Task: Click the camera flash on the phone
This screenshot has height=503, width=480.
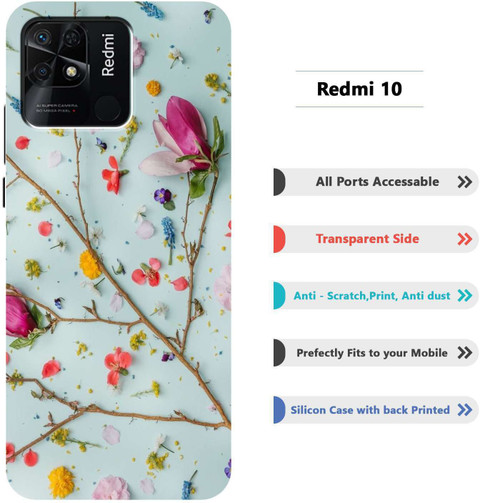Action: [x=71, y=71]
